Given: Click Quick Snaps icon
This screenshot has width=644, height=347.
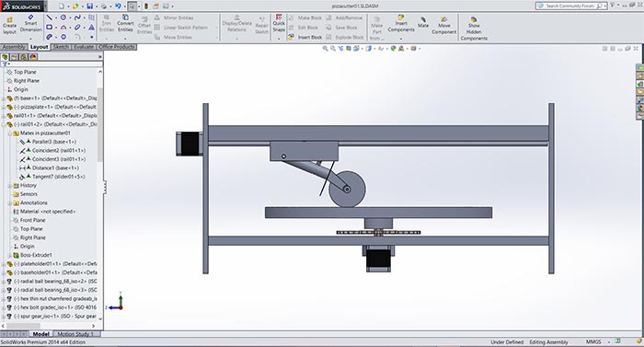Looking at the screenshot, I should [x=279, y=23].
